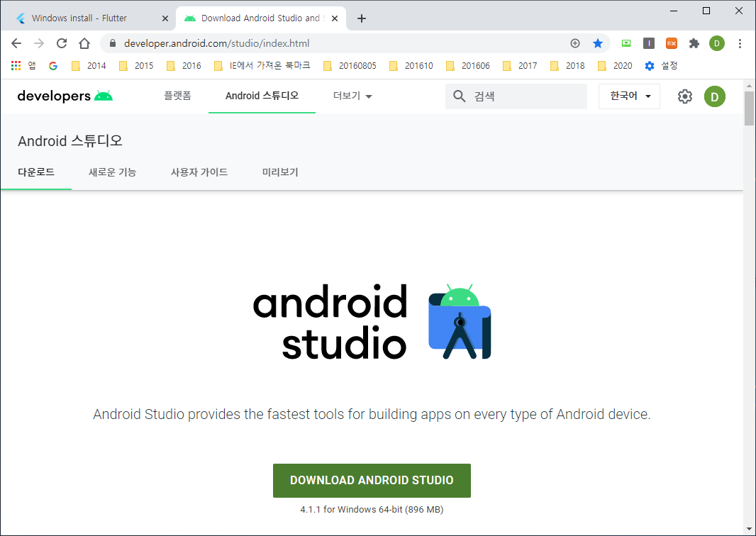
Task: Open the orange extension icon
Action: [672, 43]
